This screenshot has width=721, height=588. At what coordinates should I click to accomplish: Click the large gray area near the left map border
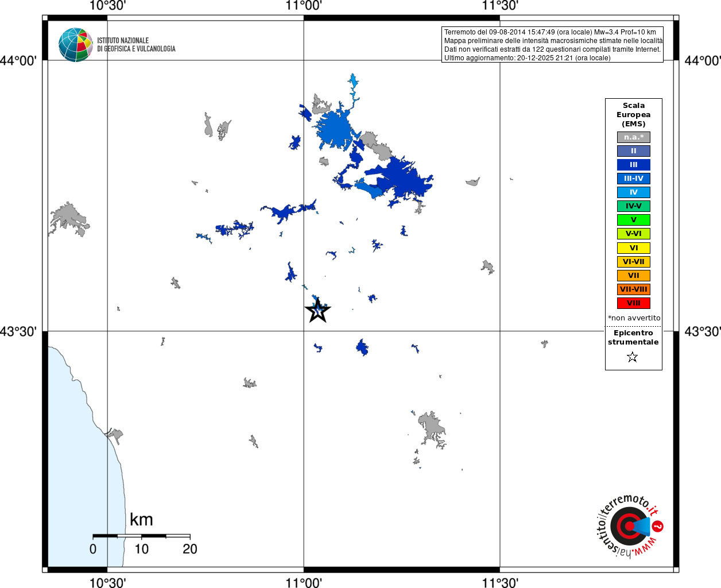click(x=69, y=218)
